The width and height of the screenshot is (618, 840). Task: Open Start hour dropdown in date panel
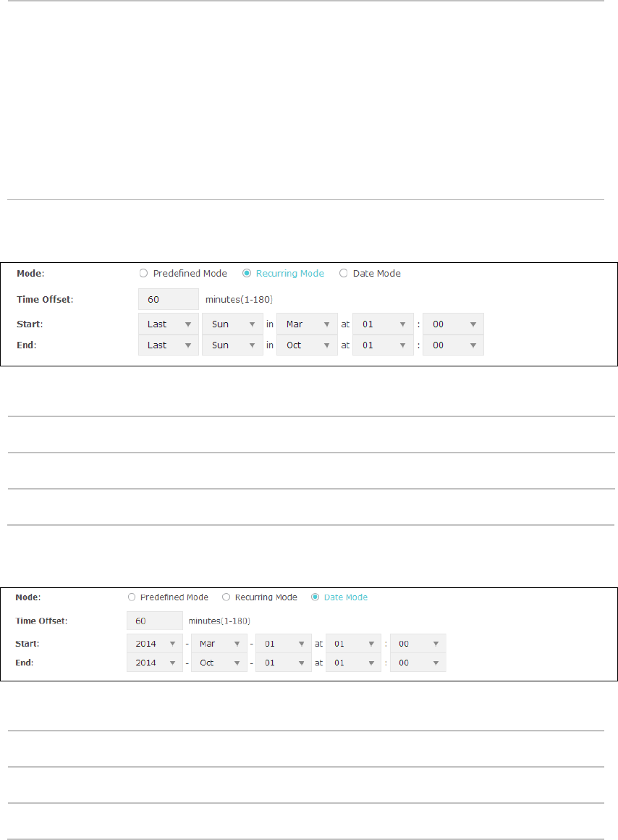(353, 643)
